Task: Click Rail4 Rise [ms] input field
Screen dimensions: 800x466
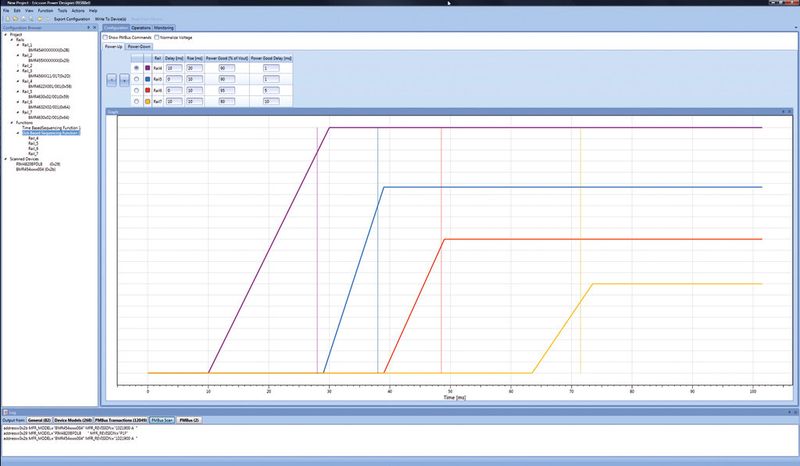Action: (x=194, y=68)
